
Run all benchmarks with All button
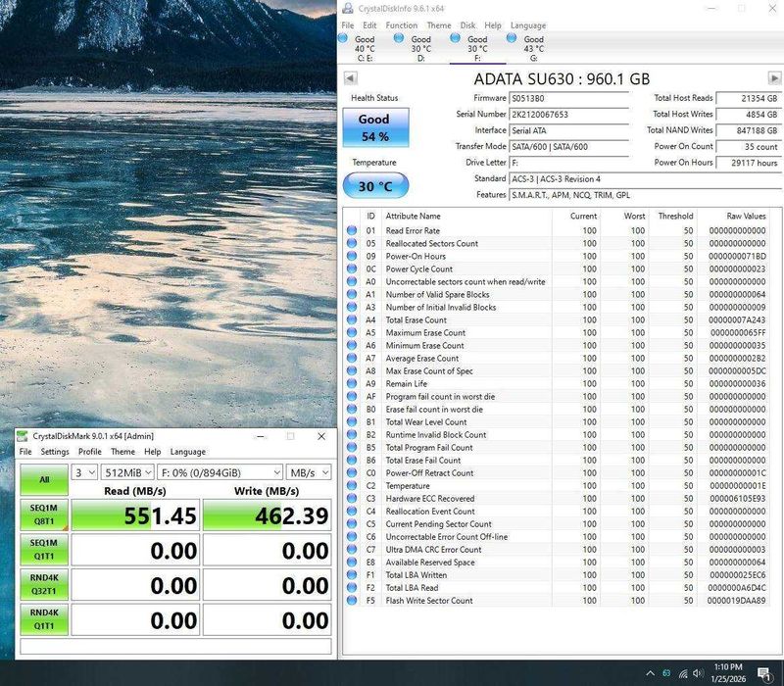point(44,480)
